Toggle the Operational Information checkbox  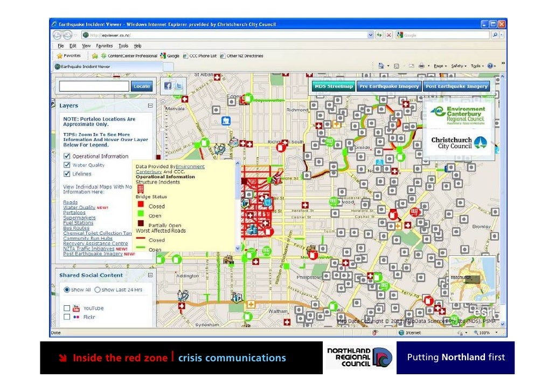click(x=66, y=156)
